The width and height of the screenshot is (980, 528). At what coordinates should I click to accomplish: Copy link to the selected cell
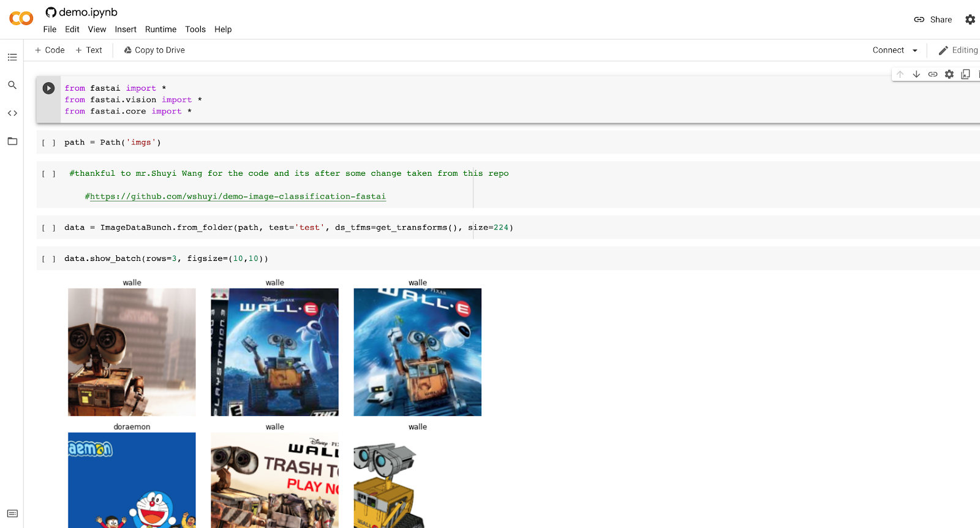(x=933, y=74)
